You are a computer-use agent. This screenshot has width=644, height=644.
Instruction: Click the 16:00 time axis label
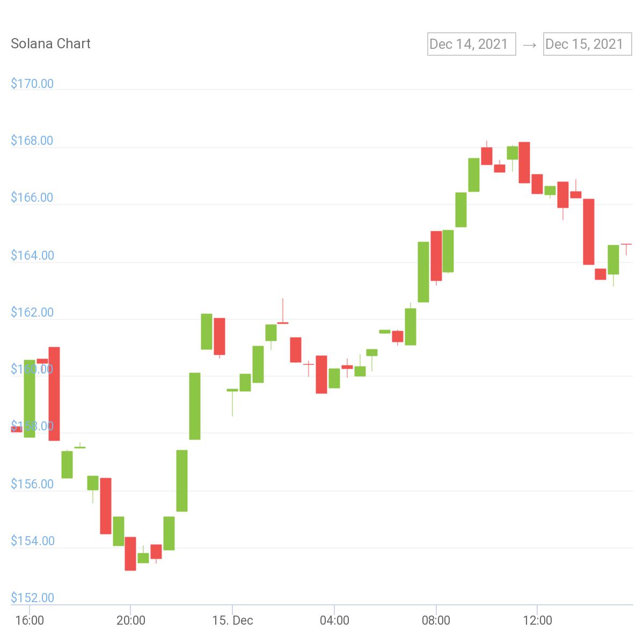coord(30,620)
